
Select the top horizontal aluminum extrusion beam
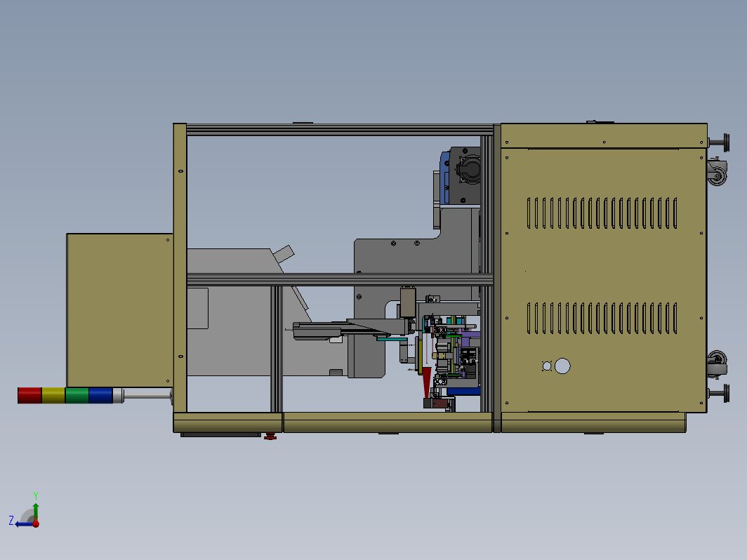(340, 130)
